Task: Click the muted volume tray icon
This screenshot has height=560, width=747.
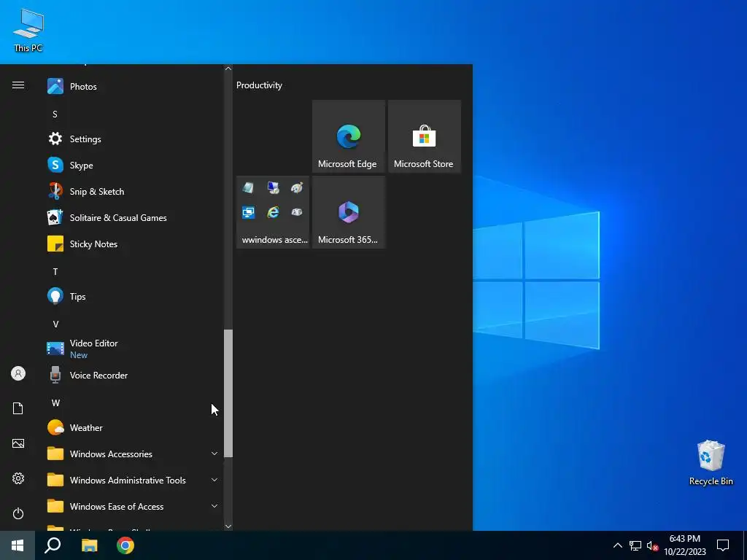Action: (x=652, y=545)
